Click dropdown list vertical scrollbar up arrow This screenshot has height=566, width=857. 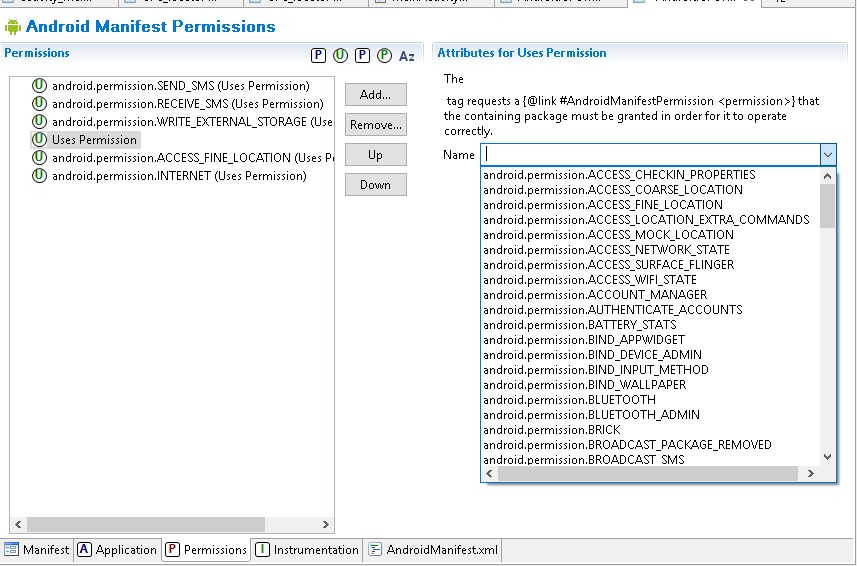(827, 176)
